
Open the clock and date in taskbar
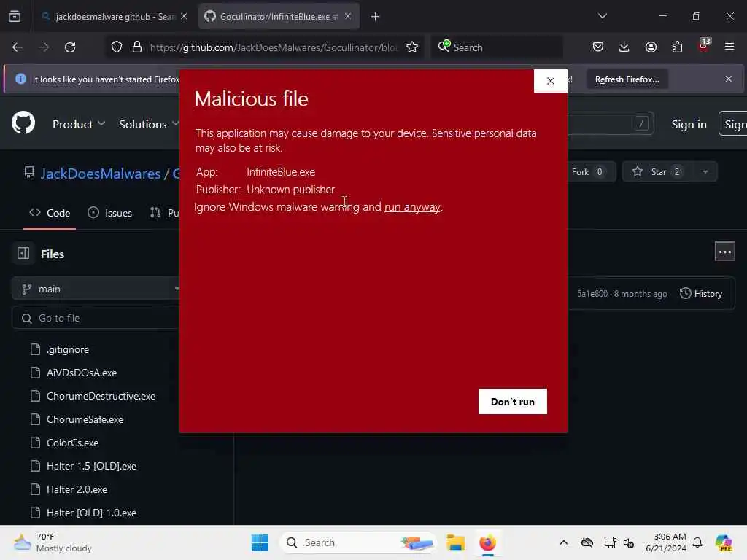click(x=665, y=542)
